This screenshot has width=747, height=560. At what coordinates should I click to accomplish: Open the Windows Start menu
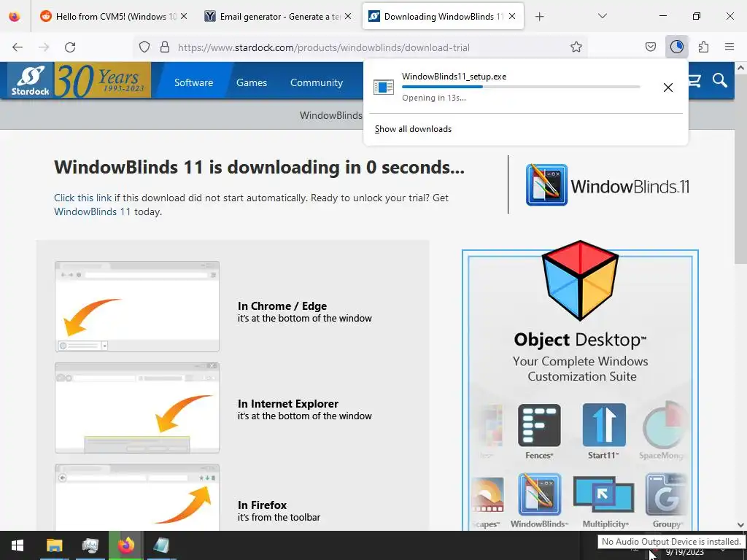tap(18, 545)
